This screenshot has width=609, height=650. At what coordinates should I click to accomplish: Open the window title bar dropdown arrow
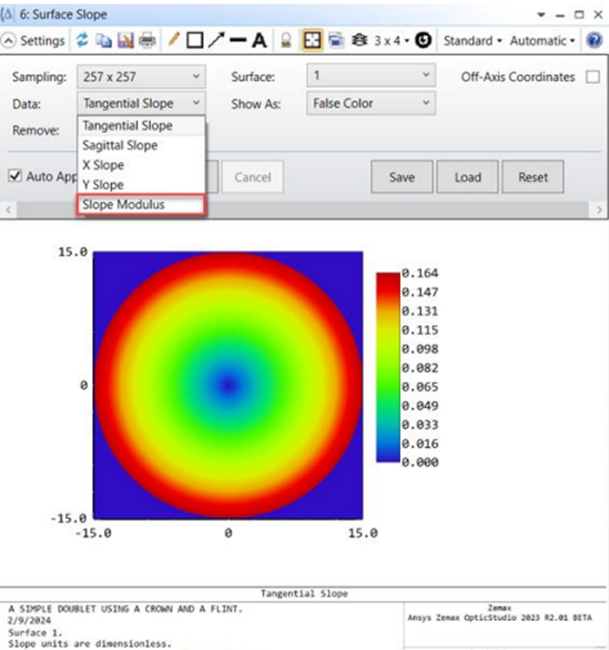(x=541, y=15)
